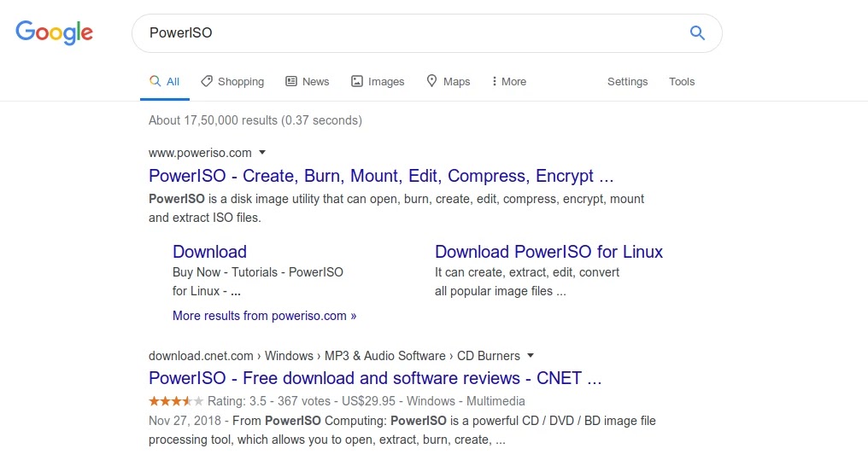Open the More search categories menu
This screenshot has width=868, height=466.
(x=508, y=81)
